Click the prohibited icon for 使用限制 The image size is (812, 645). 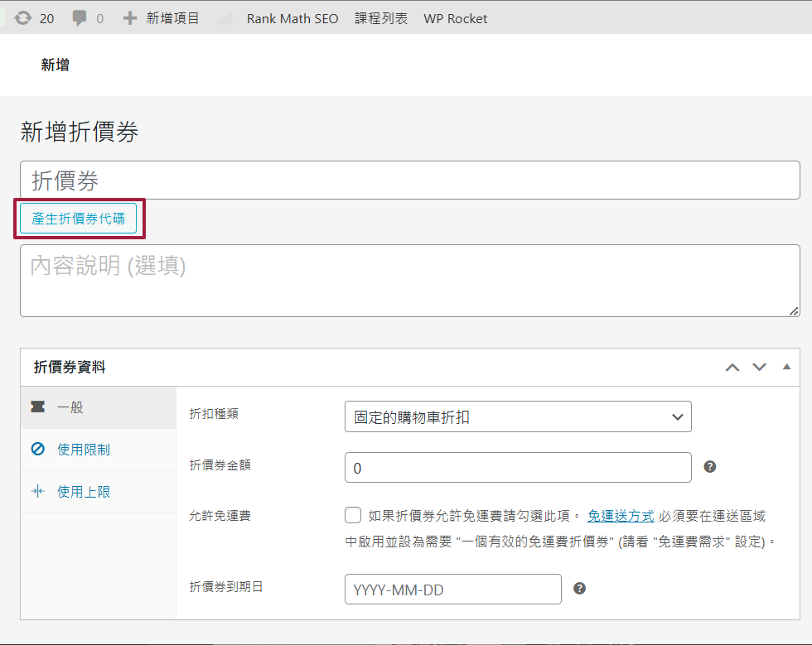click(x=37, y=450)
